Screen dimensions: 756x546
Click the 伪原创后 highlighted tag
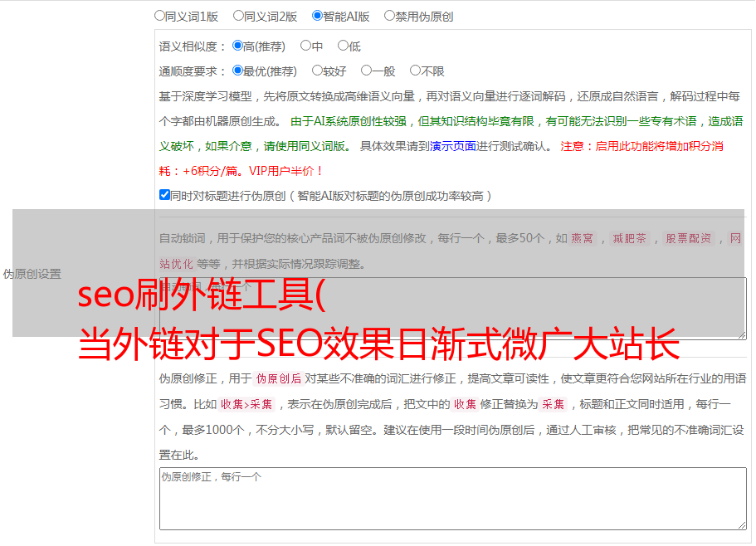coord(278,378)
